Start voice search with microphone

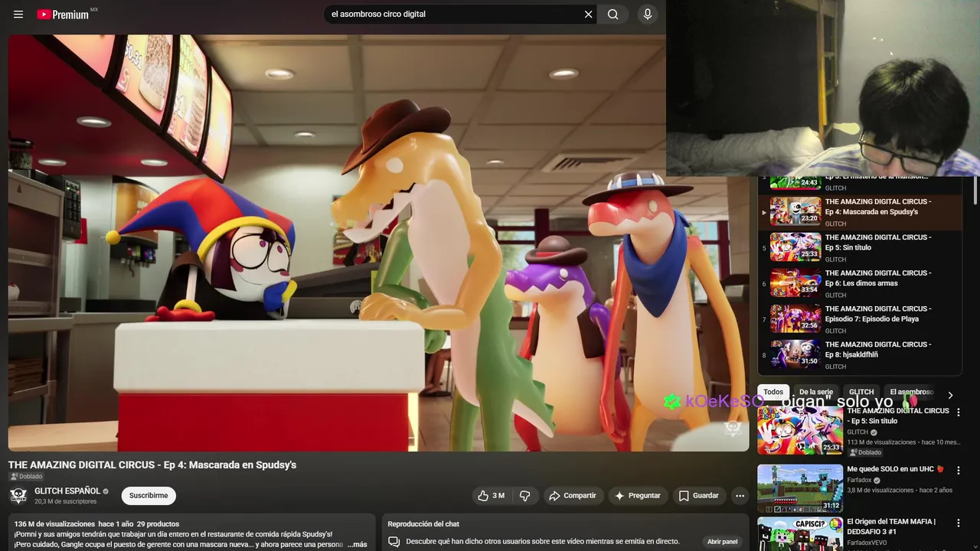[x=648, y=14]
